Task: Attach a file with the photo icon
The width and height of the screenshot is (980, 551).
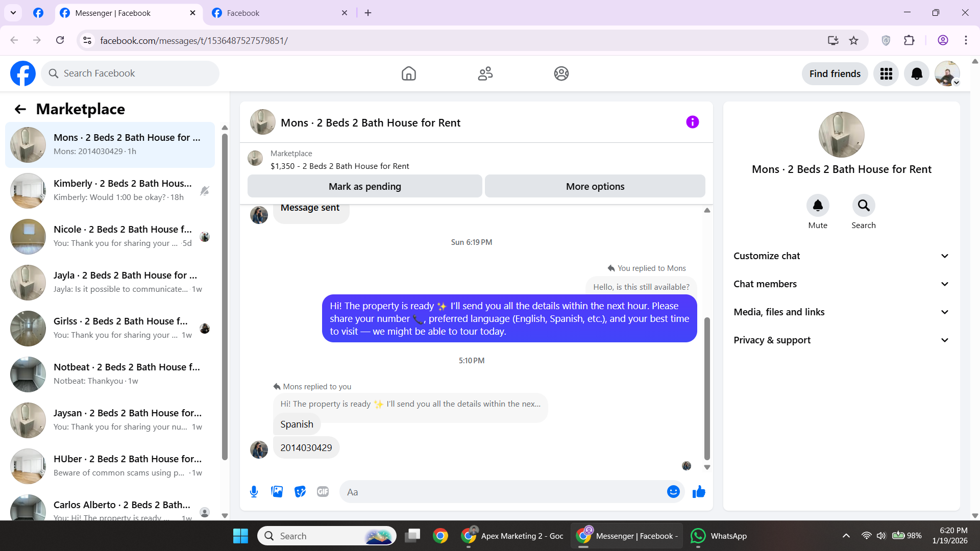Action: point(277,492)
